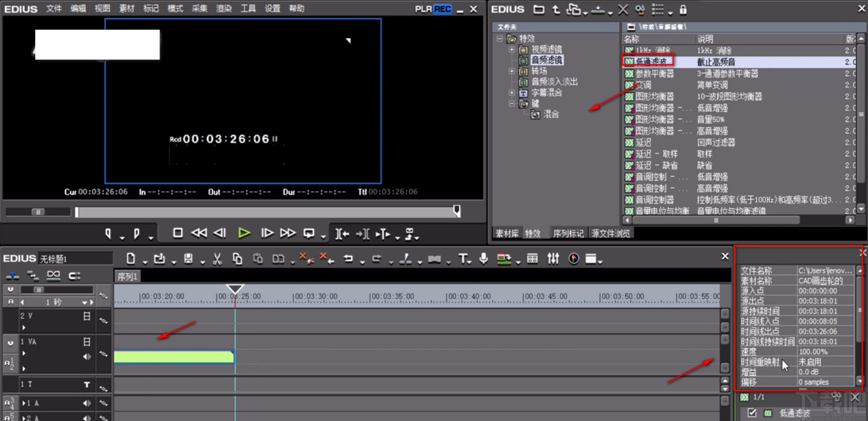Click the Play button in the preview window
The height and width of the screenshot is (421, 868).
(x=244, y=233)
